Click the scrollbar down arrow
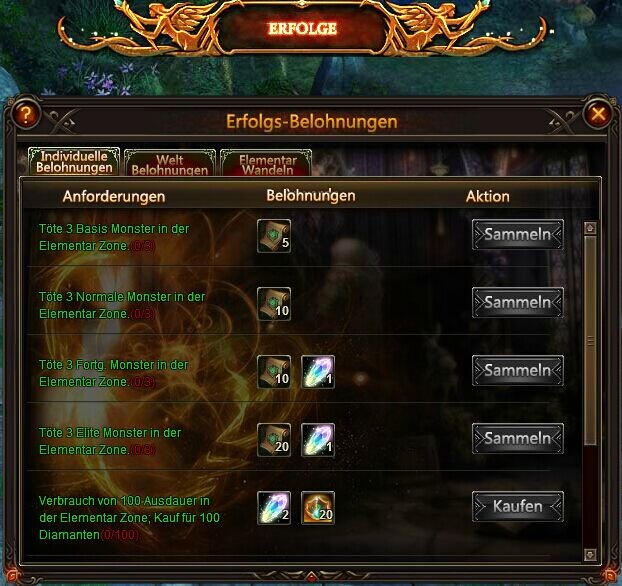 coord(590,554)
